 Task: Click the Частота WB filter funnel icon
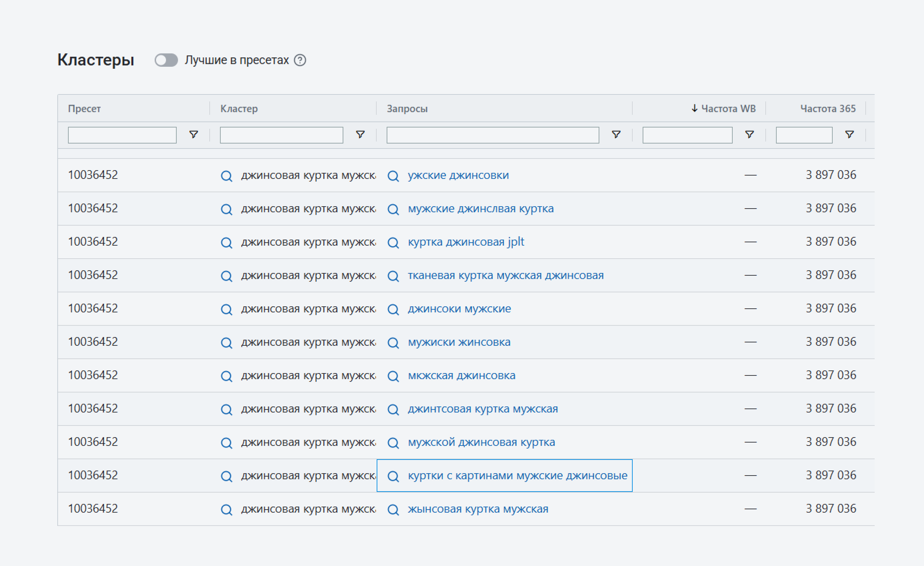(749, 134)
